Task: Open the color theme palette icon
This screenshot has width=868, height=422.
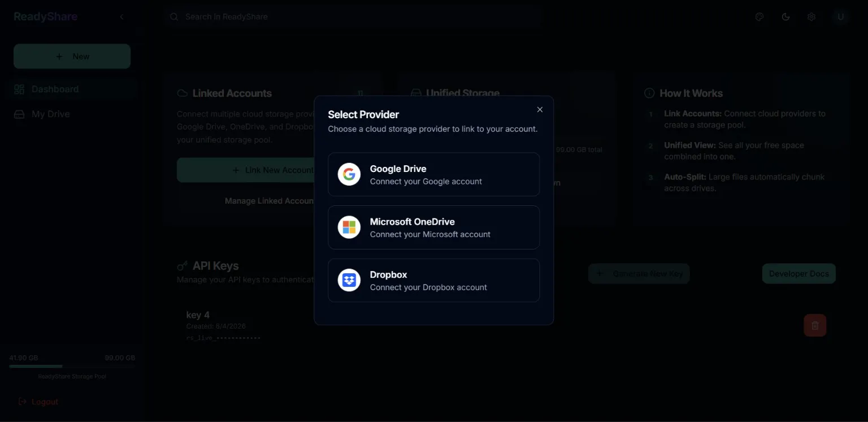Action: [759, 17]
